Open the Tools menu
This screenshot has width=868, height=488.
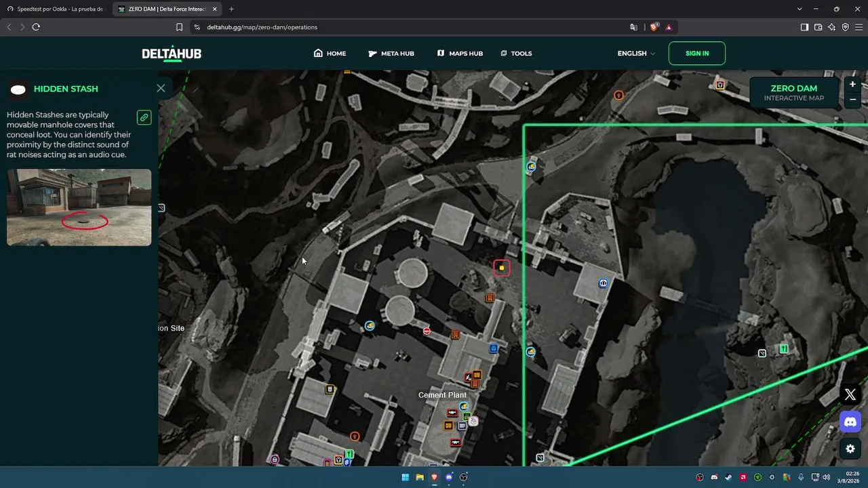point(516,54)
